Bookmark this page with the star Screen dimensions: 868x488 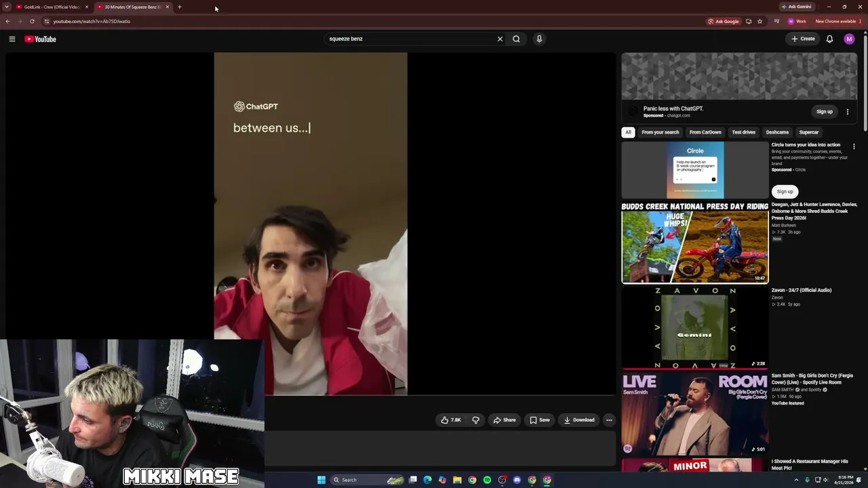coord(759,21)
